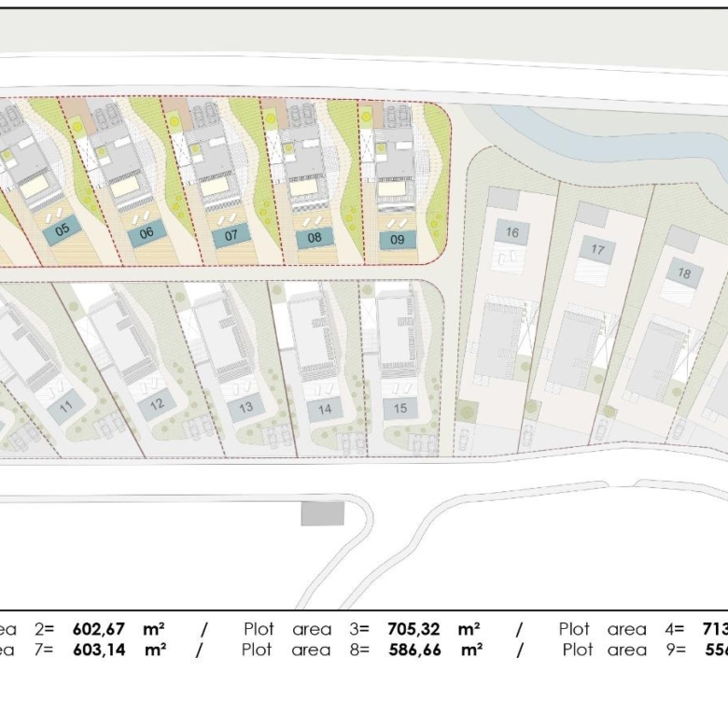Select plot 17 on the plan
728x728 pixels.
[x=597, y=249]
